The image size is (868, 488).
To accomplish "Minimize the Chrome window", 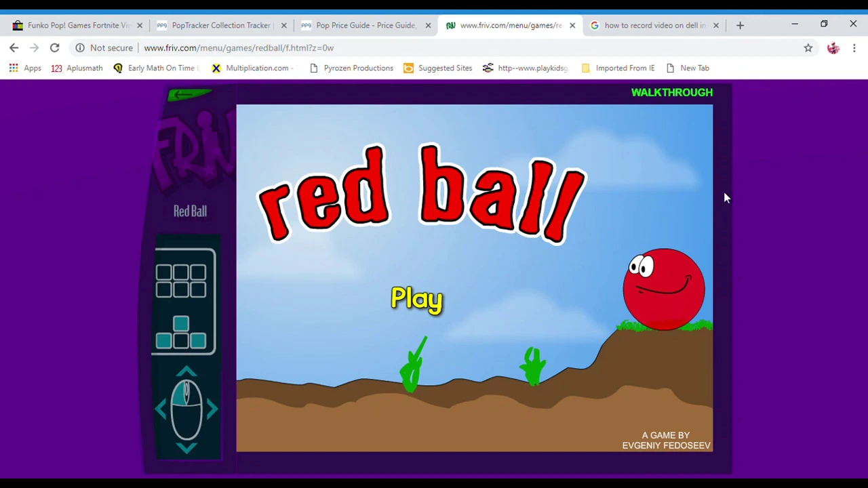I will point(795,24).
